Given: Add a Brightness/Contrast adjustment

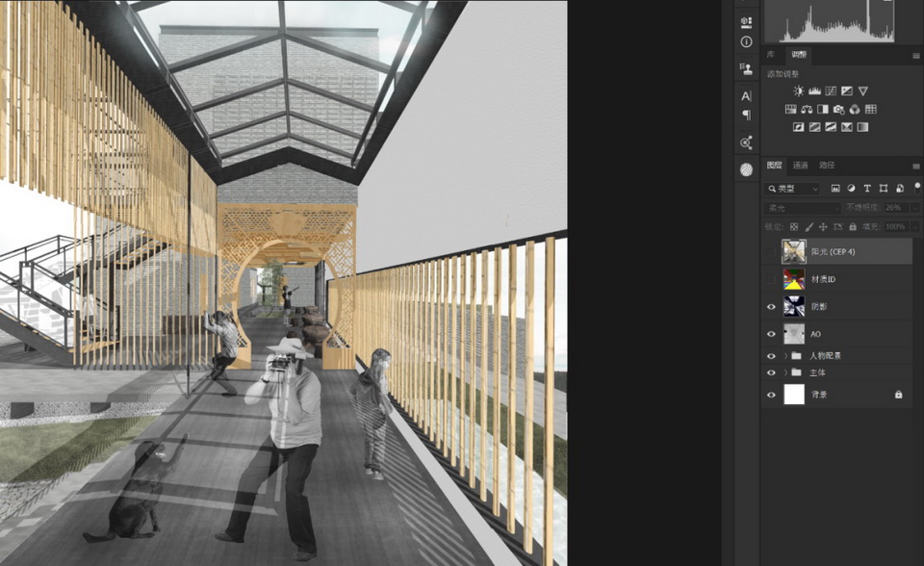Looking at the screenshot, I should (798, 90).
